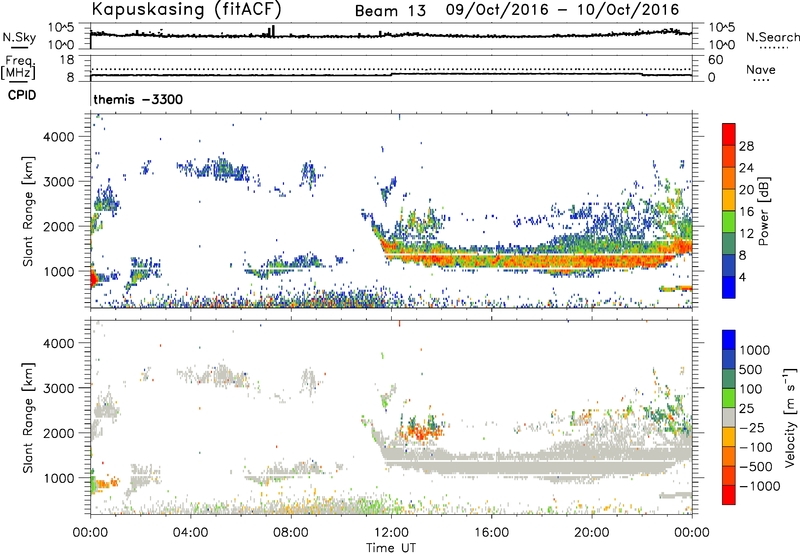The image size is (800, 554).
Task: Click the blue top of the velocity colorbar
Action: point(729,339)
